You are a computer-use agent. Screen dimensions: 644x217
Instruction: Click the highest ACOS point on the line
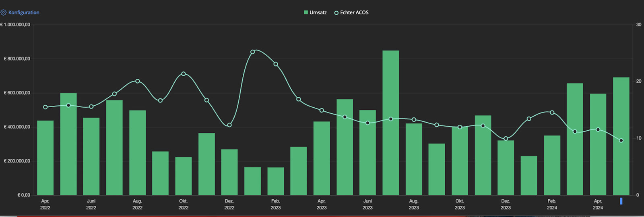pos(253,52)
